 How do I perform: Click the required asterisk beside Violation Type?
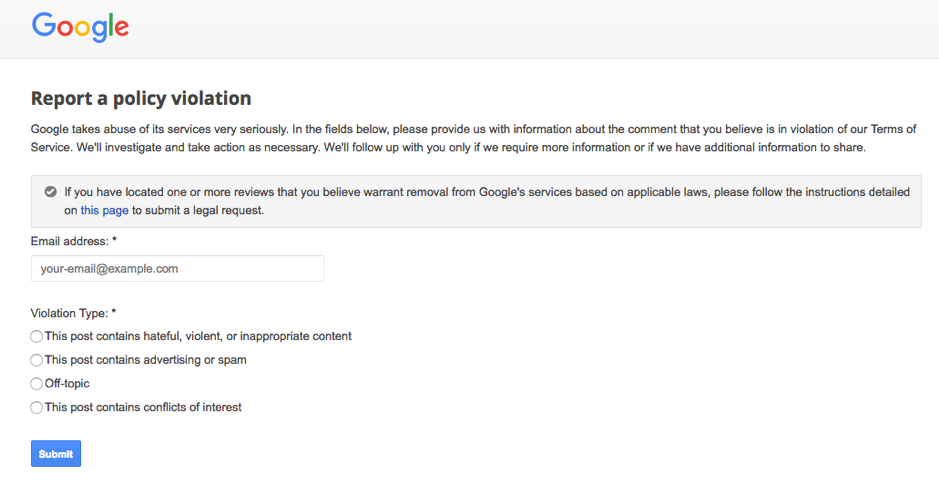115,313
